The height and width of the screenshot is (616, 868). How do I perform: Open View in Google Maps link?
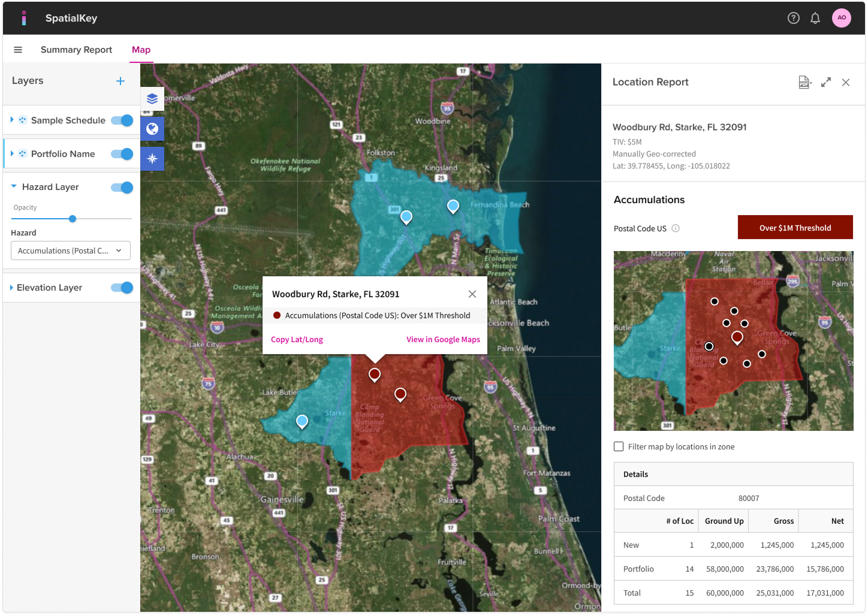[x=443, y=339]
